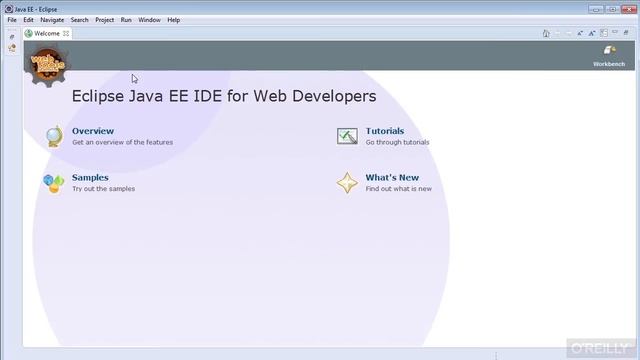The width and height of the screenshot is (640, 360).
Task: Open the Navigate menu
Action: coord(52,20)
